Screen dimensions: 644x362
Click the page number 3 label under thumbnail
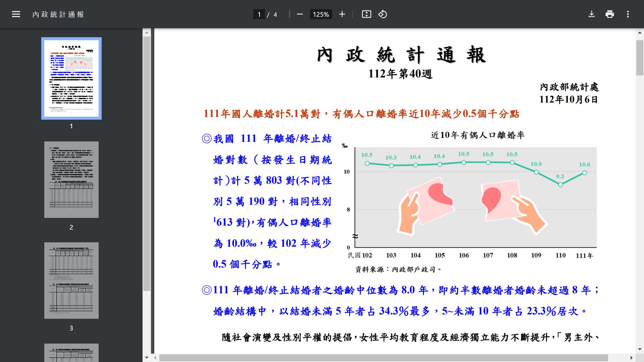(71, 328)
